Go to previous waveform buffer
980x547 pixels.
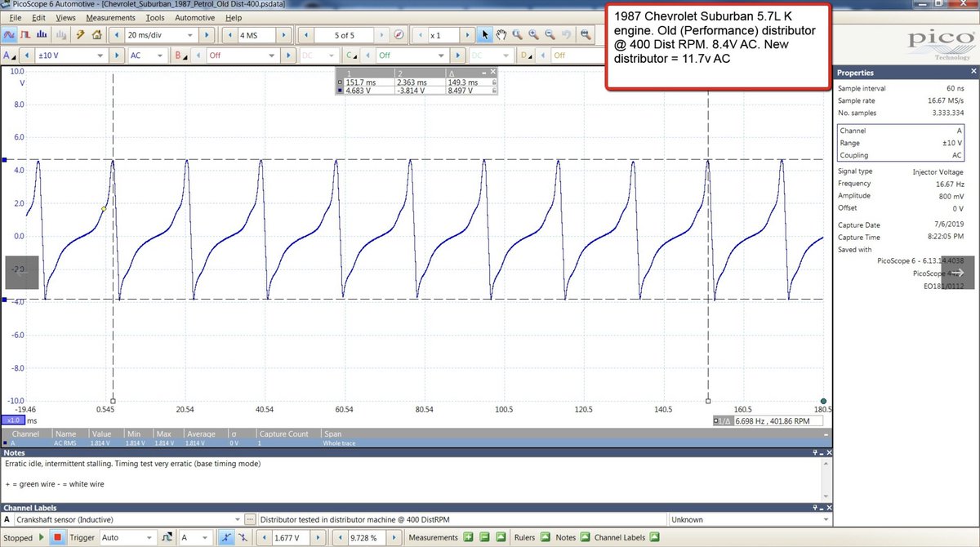click(x=305, y=35)
